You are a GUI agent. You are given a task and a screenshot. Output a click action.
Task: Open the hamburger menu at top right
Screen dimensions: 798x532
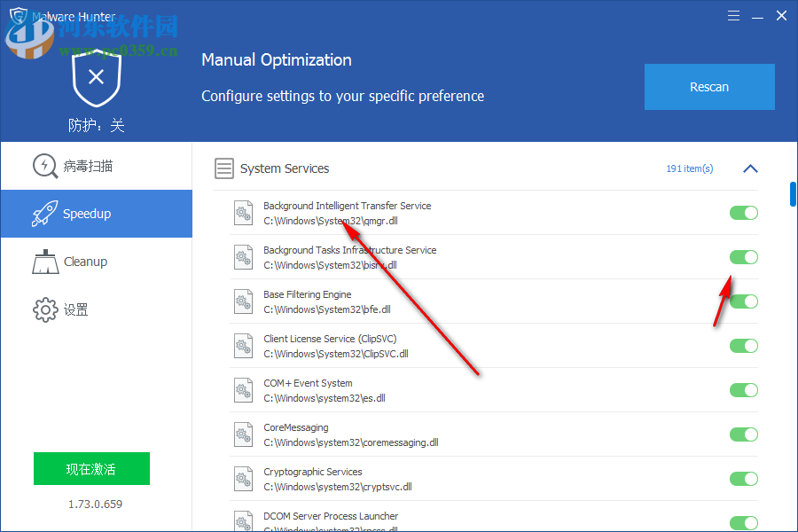(733, 15)
